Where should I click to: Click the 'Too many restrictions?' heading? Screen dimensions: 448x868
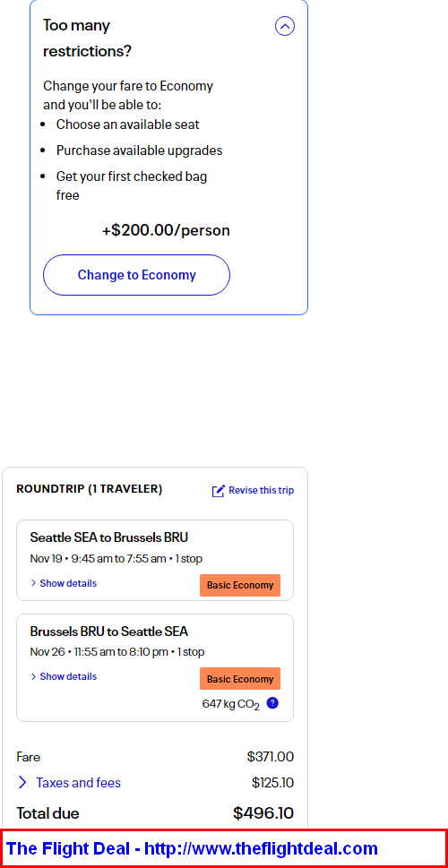[x=88, y=39]
